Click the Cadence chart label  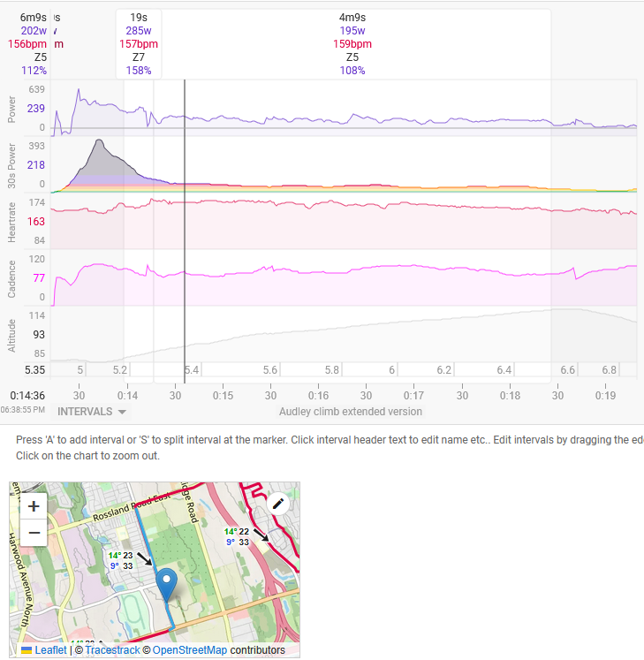[x=11, y=279]
